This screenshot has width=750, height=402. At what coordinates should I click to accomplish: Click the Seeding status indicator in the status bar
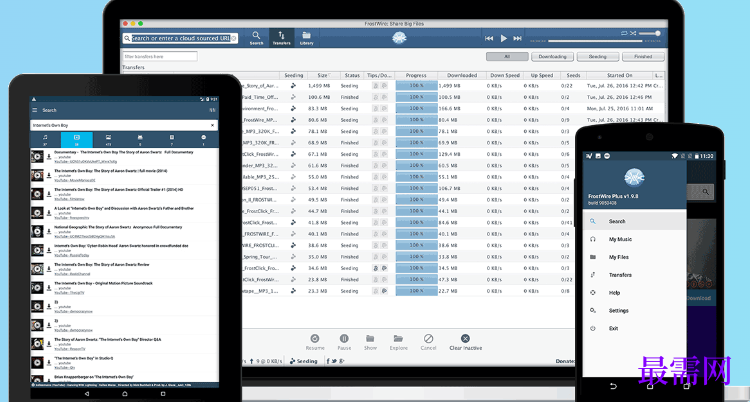click(x=304, y=361)
